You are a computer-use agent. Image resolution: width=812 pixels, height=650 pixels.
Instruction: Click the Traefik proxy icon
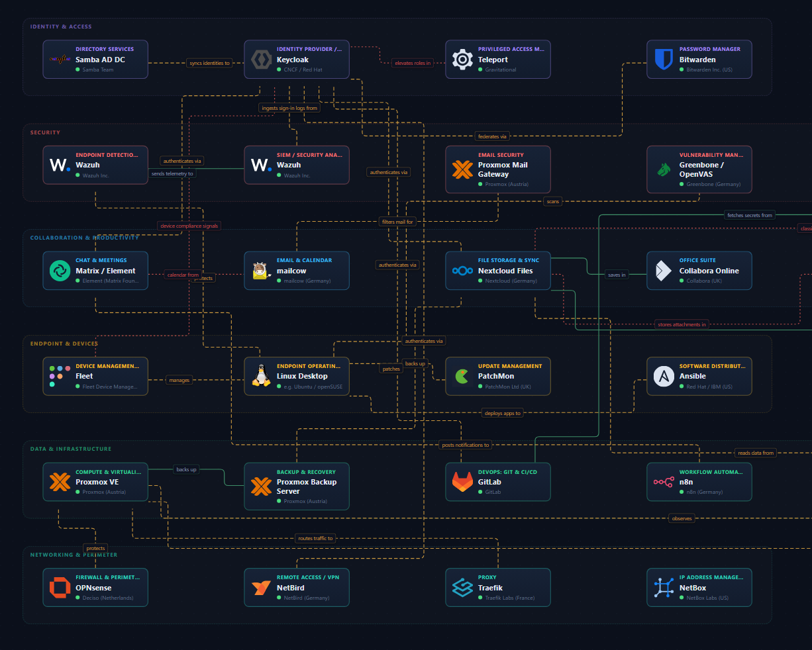pos(462,587)
